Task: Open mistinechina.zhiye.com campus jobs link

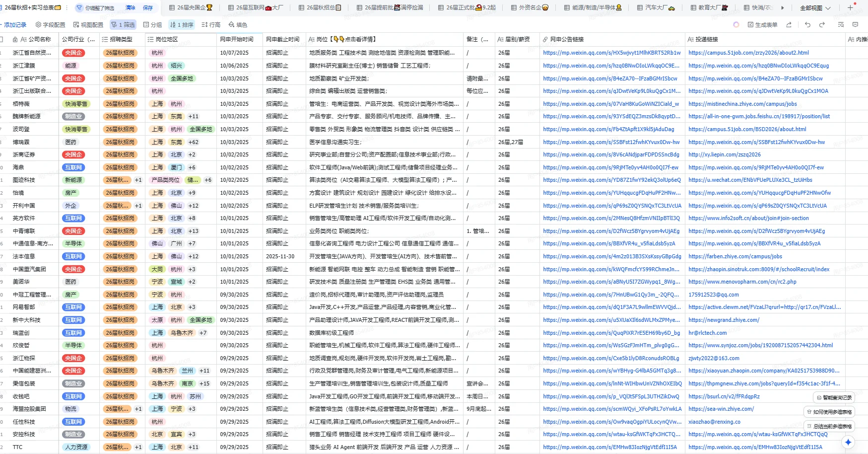Action: 742,104
